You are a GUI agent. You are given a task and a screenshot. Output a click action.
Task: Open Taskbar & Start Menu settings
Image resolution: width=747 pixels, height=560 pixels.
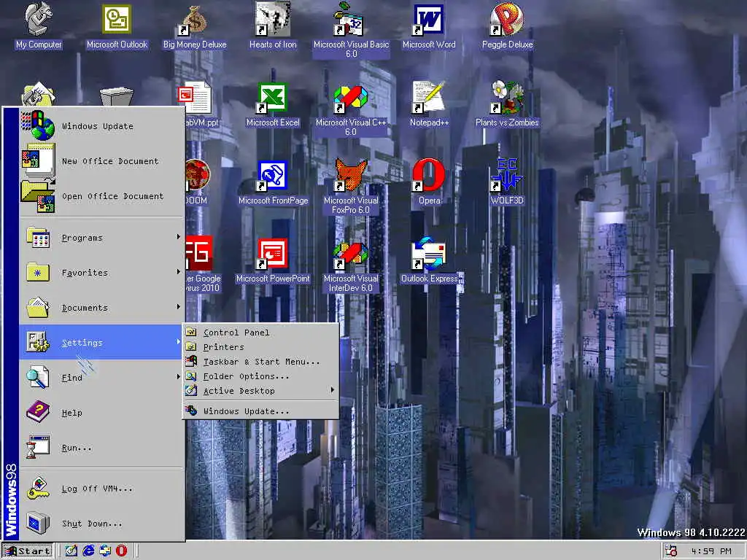point(260,362)
